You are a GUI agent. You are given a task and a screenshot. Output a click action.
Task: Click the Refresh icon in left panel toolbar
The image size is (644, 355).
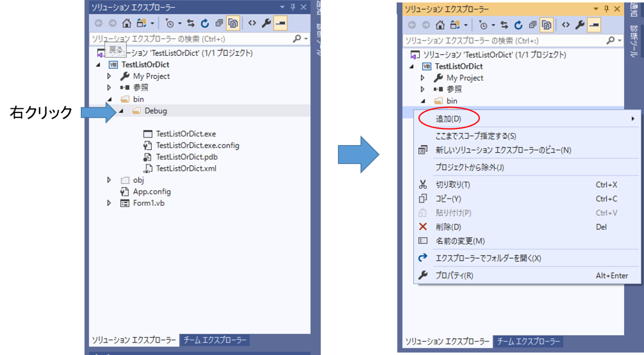tap(205, 23)
